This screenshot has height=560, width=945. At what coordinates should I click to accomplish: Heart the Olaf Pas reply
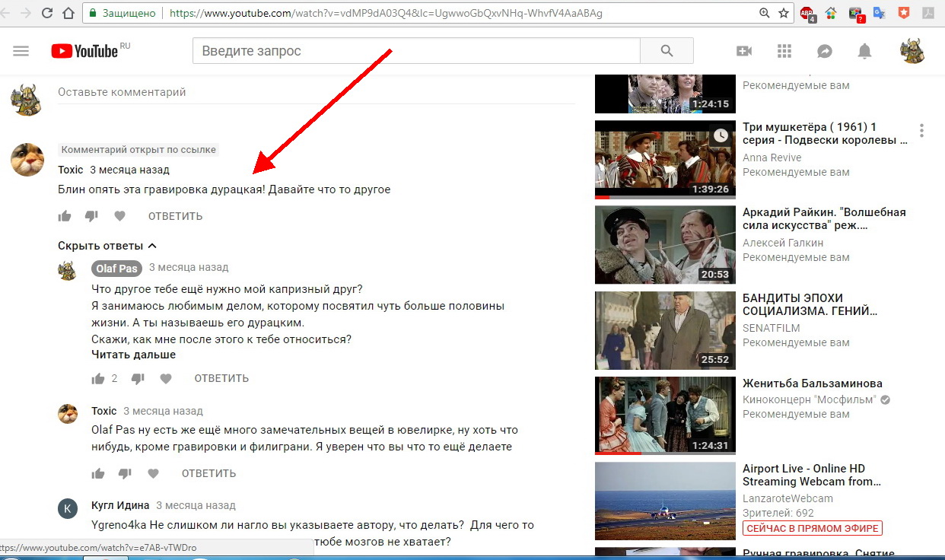click(166, 378)
